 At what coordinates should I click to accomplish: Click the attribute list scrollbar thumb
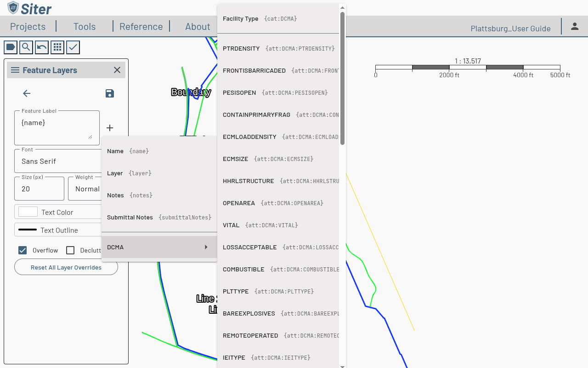click(x=342, y=78)
